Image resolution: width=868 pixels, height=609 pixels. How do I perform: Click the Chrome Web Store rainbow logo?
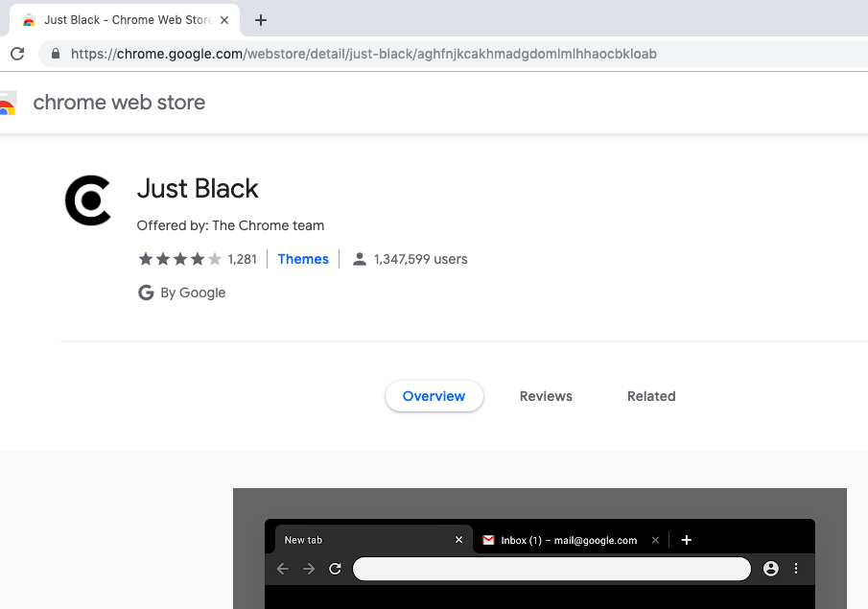tap(8, 103)
